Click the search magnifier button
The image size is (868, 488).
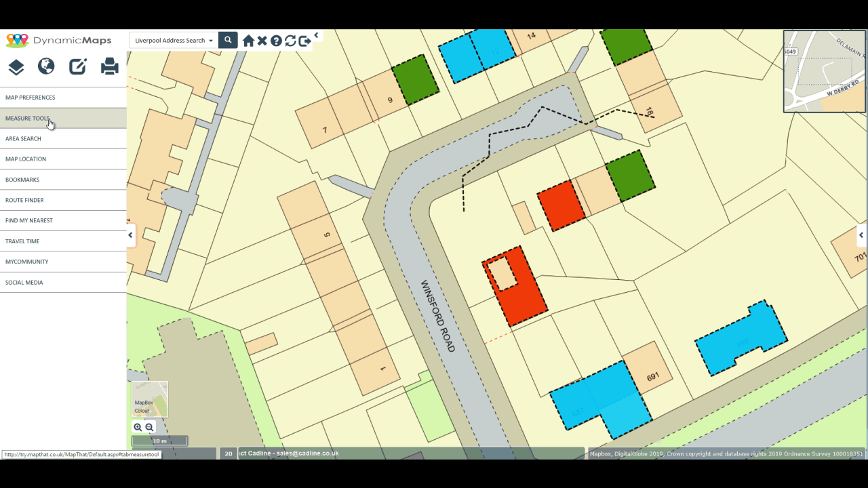click(228, 40)
